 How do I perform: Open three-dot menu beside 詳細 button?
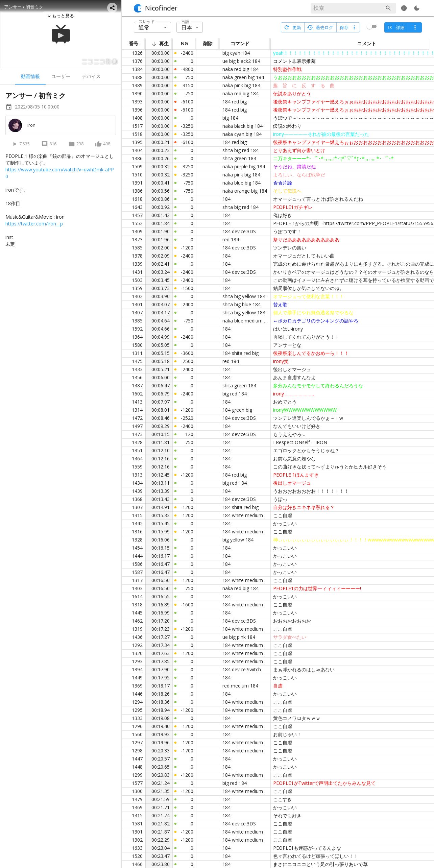pos(415,27)
